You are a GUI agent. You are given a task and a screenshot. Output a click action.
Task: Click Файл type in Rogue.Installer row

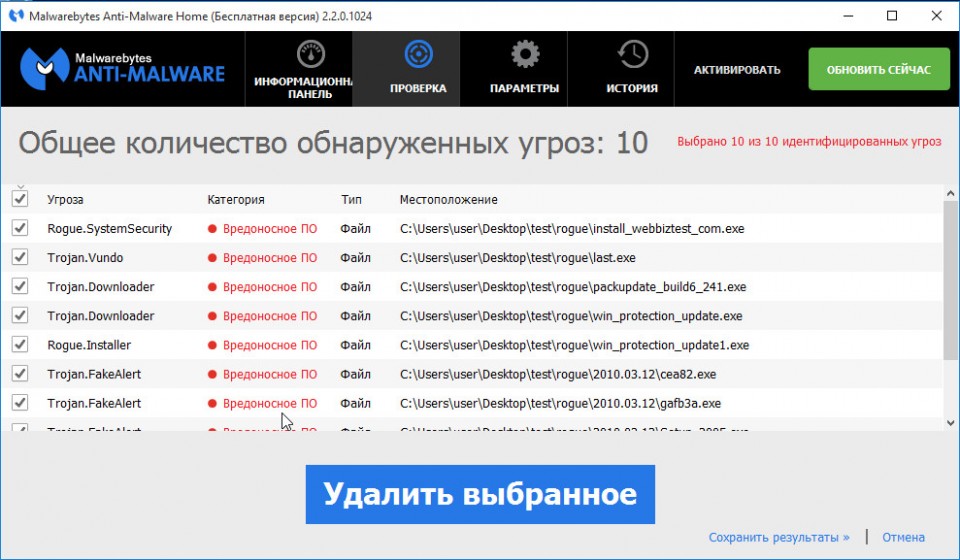coord(356,345)
